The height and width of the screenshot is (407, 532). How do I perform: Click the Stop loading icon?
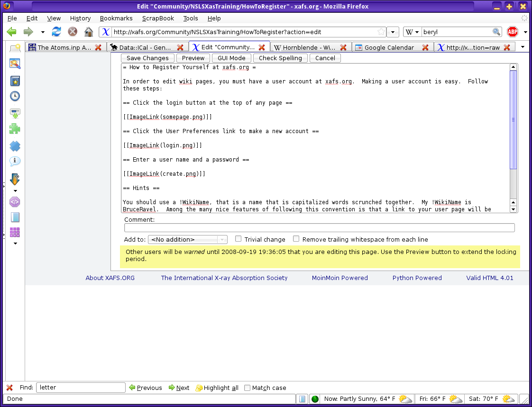point(73,32)
